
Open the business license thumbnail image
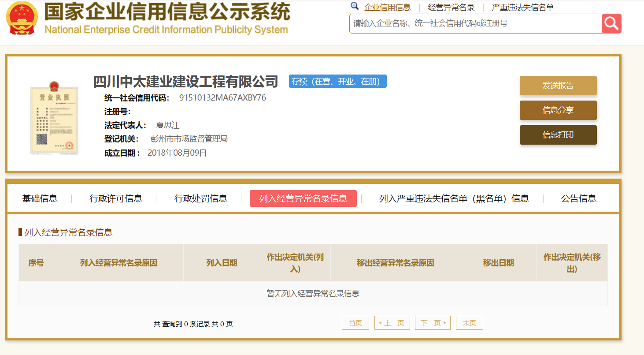(54, 118)
